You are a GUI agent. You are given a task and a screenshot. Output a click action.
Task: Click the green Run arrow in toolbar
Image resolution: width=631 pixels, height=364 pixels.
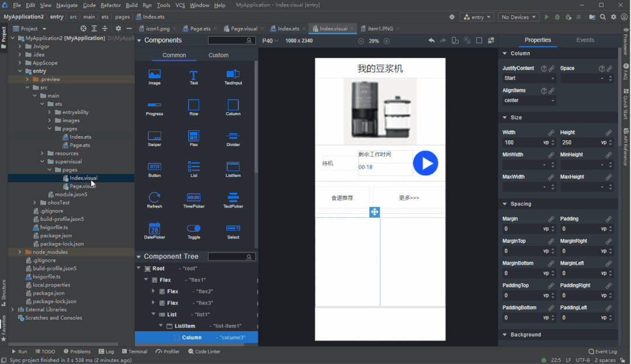click(546, 17)
